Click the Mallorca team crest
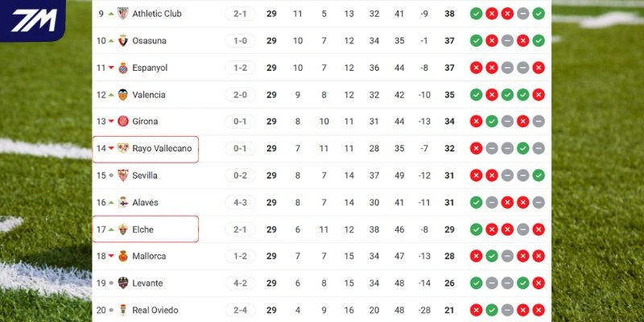644x322 pixels. [x=123, y=256]
